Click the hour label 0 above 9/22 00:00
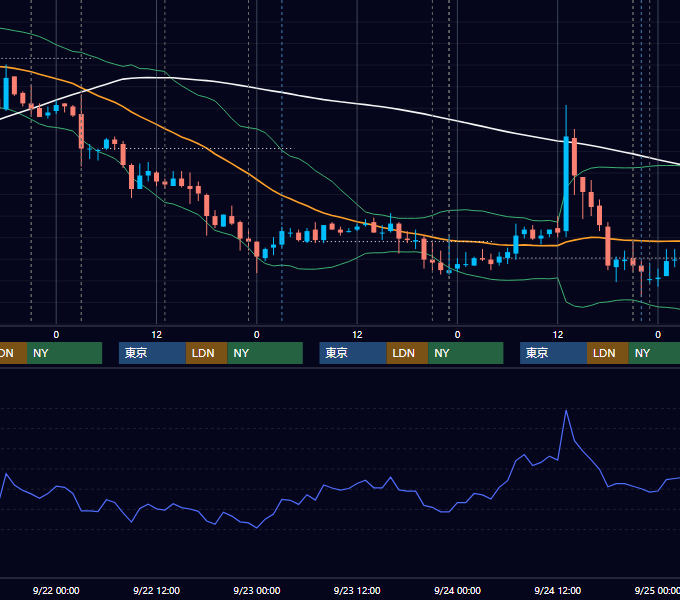680x600 pixels. pos(56,335)
